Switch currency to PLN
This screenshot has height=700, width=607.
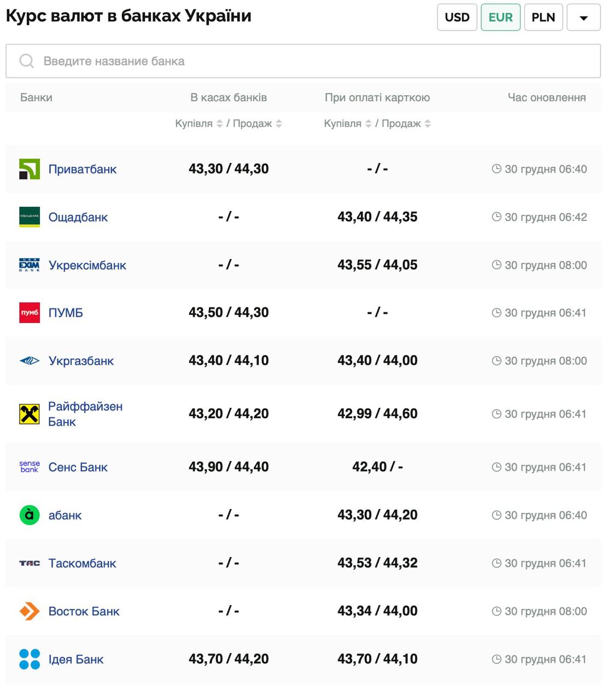[x=543, y=17]
